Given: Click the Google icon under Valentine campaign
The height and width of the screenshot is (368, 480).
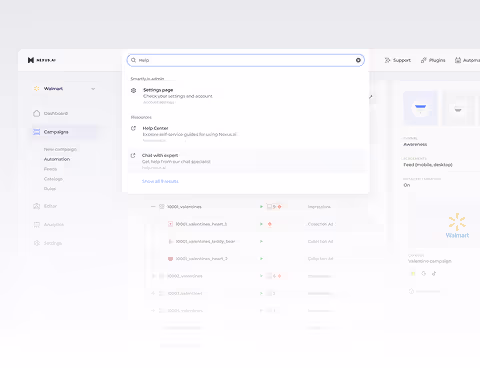Looking at the screenshot, I should (x=424, y=273).
